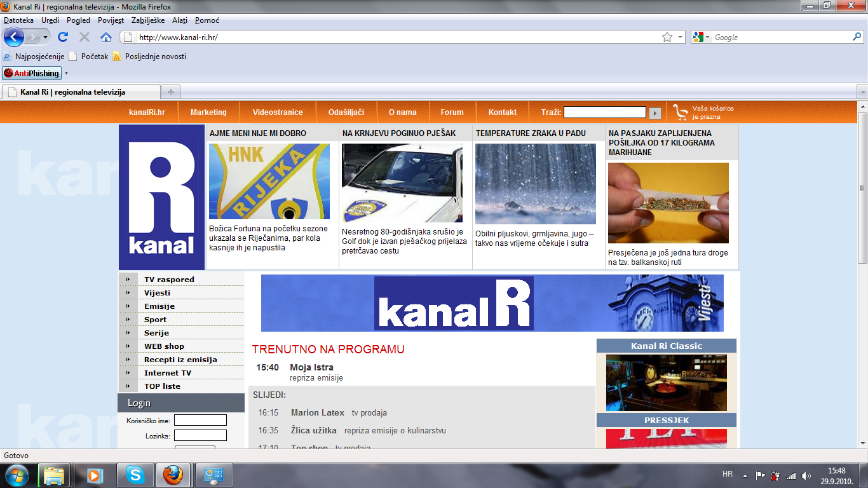Click the Firefox back navigation arrow
Image resolution: width=868 pixels, height=488 pixels.
[14, 37]
